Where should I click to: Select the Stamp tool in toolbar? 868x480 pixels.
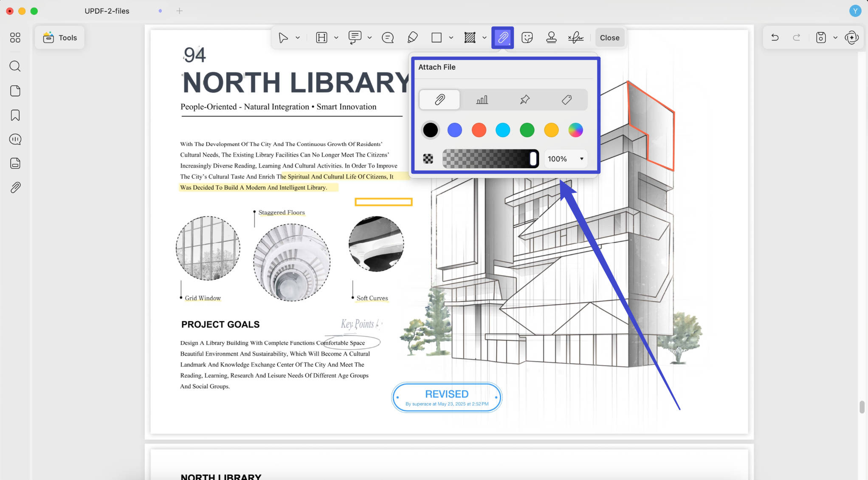click(x=551, y=38)
